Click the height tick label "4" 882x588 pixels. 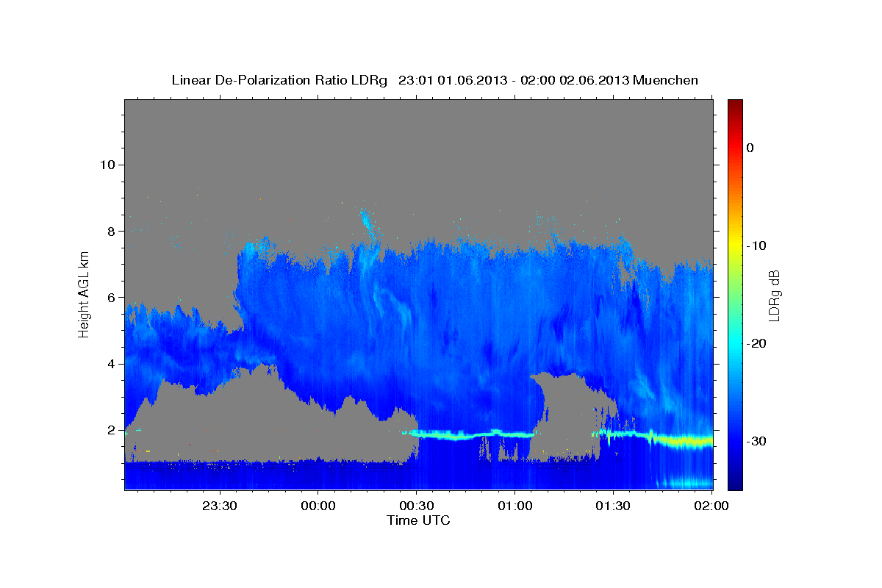[111, 364]
